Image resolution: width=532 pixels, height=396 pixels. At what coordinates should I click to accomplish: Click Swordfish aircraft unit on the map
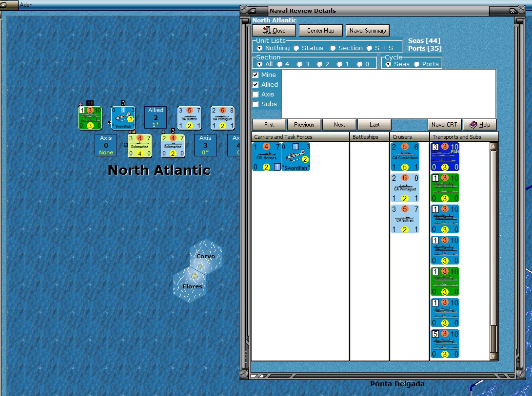click(123, 118)
